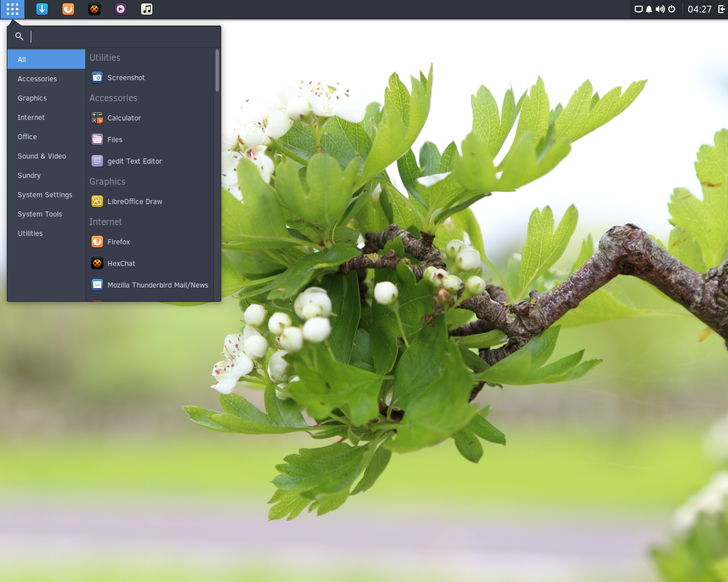Click the applications list scrollbar

coord(217,70)
